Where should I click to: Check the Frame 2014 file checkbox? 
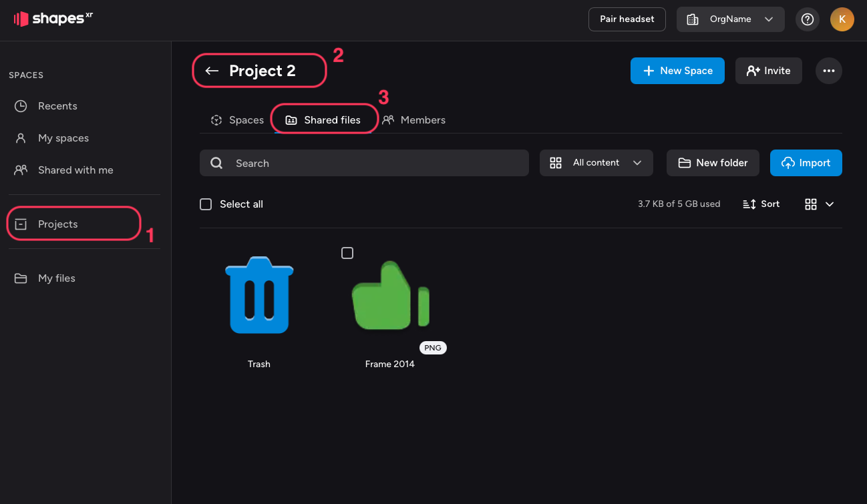(x=347, y=253)
